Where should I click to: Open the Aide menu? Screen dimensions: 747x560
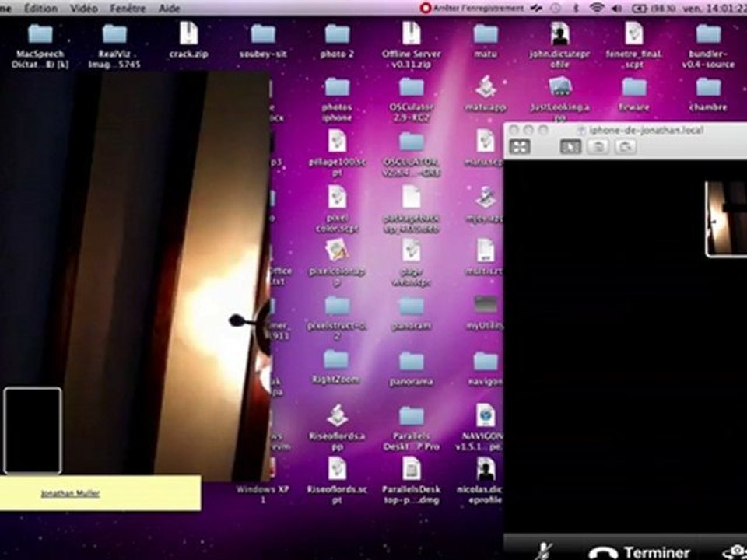pos(169,8)
